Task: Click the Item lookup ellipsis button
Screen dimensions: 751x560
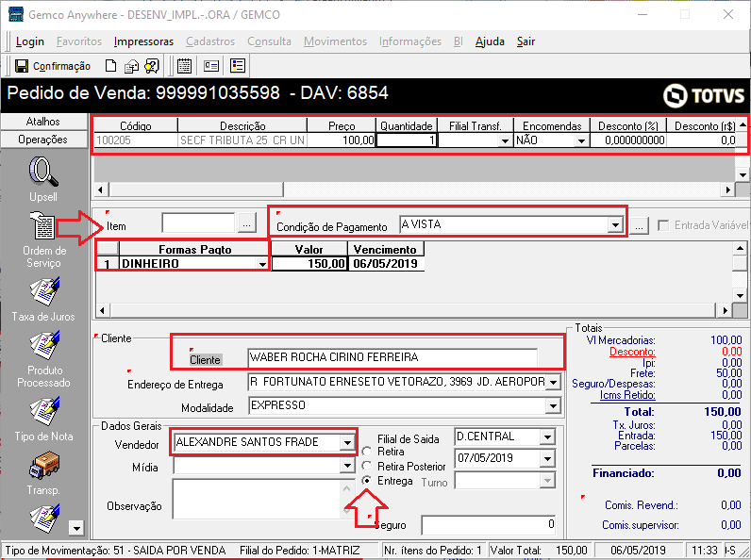Action: pos(246,224)
